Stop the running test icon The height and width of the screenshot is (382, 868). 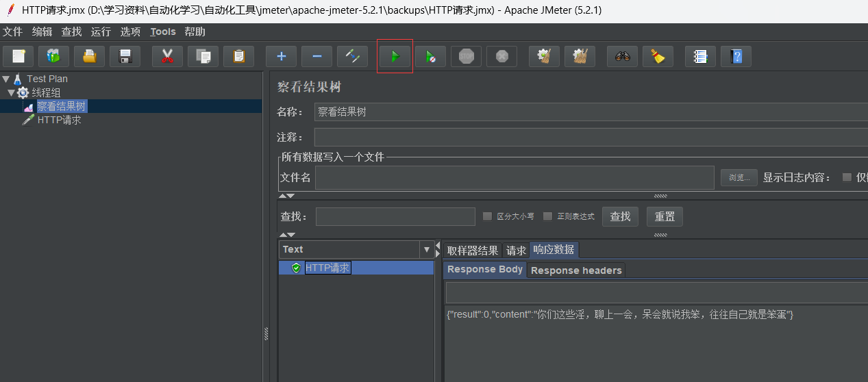467,56
